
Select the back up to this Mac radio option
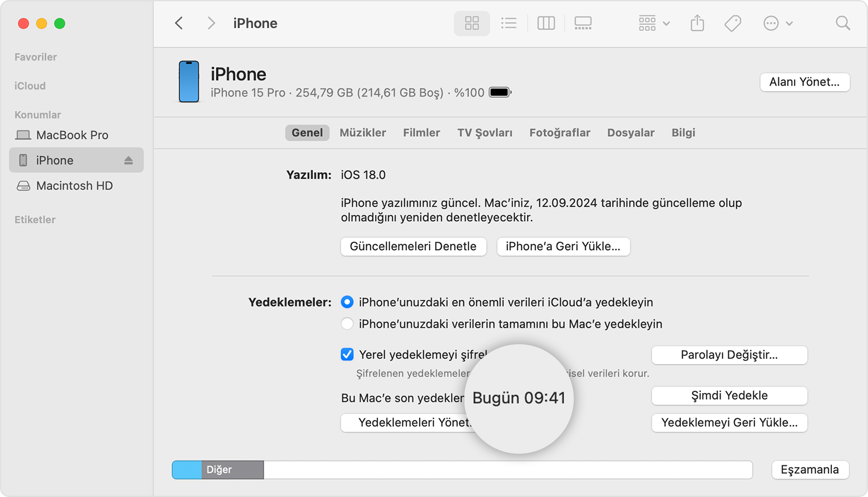tap(347, 324)
